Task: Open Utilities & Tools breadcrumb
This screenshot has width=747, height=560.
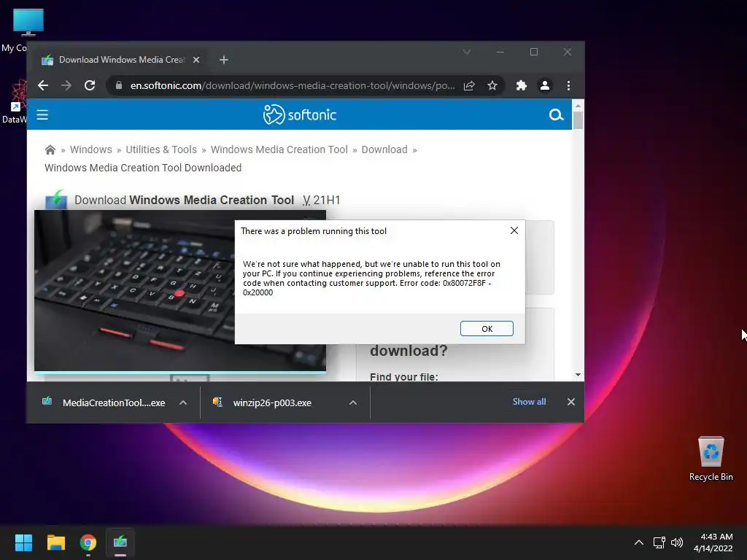Action: pyautogui.click(x=161, y=149)
